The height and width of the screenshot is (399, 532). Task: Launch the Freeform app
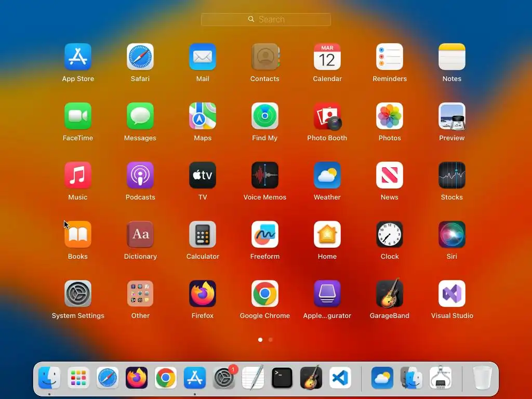(x=265, y=234)
